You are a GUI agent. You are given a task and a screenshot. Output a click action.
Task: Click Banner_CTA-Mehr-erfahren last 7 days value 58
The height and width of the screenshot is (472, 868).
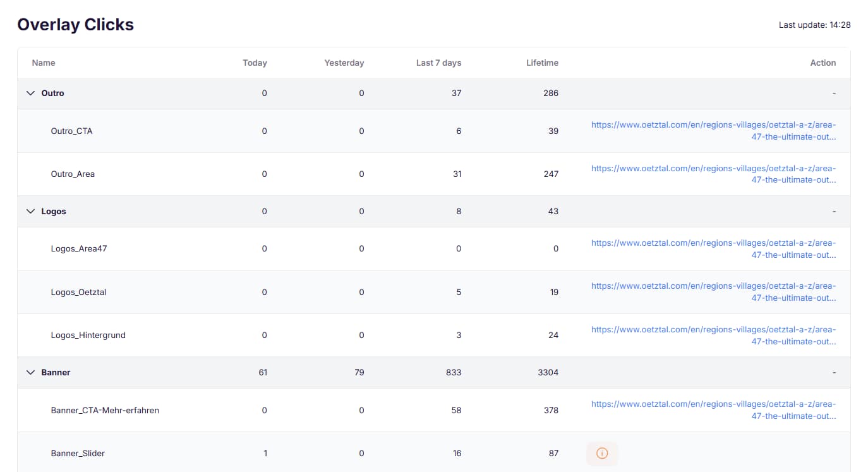point(456,410)
